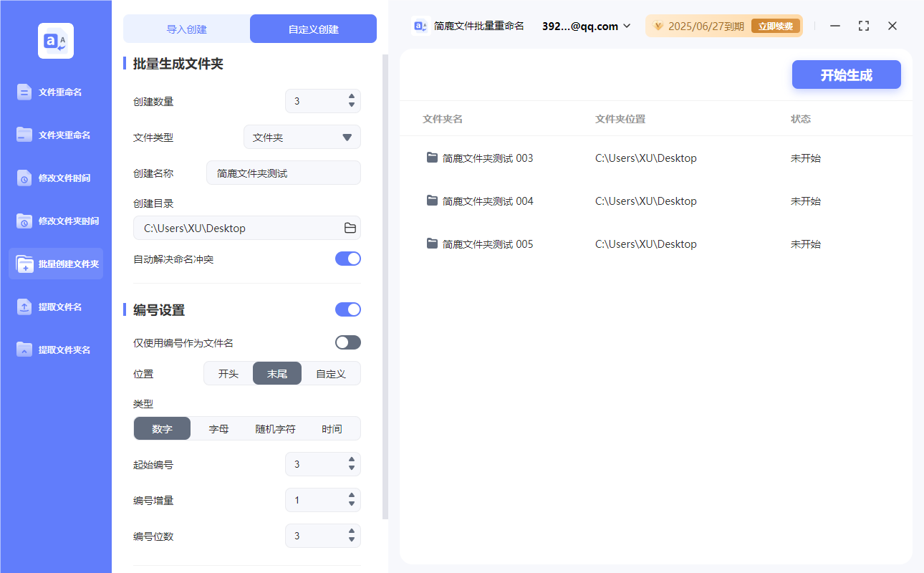Select the 提取文件夹名 sidebar tool
Screen dimensions: 924x573
click(56, 350)
